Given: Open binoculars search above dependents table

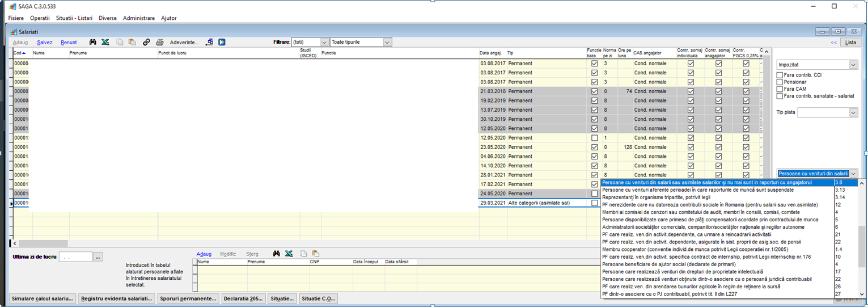Looking at the screenshot, I should [x=276, y=254].
